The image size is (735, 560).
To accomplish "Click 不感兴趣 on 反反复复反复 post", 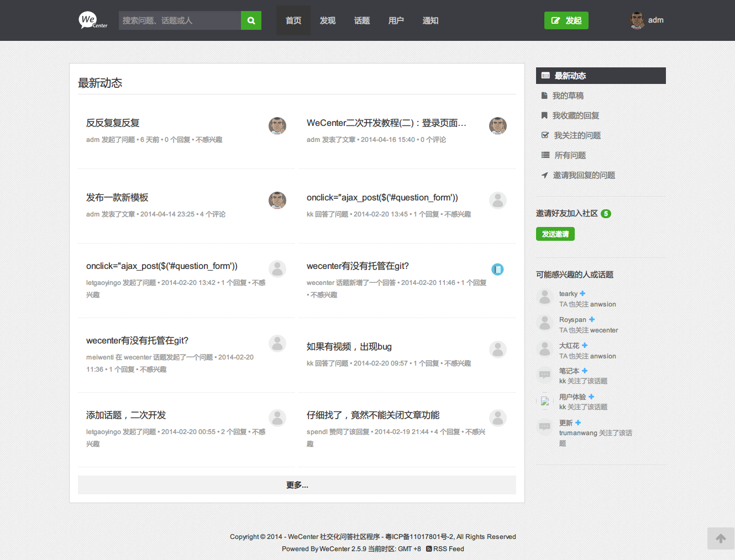I will pos(209,140).
